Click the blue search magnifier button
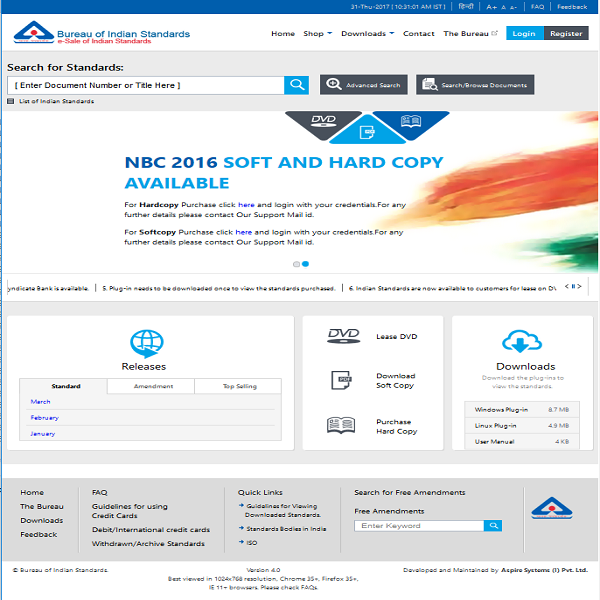 point(297,85)
